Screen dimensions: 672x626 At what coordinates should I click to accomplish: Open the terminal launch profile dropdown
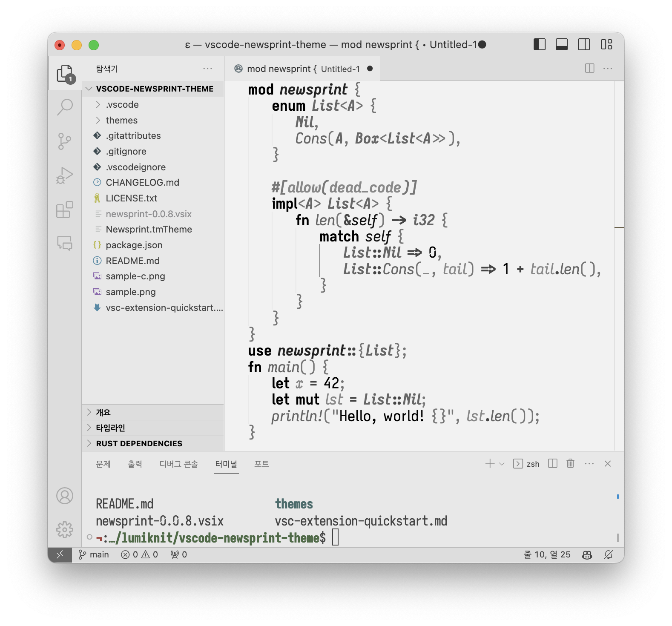[502, 464]
